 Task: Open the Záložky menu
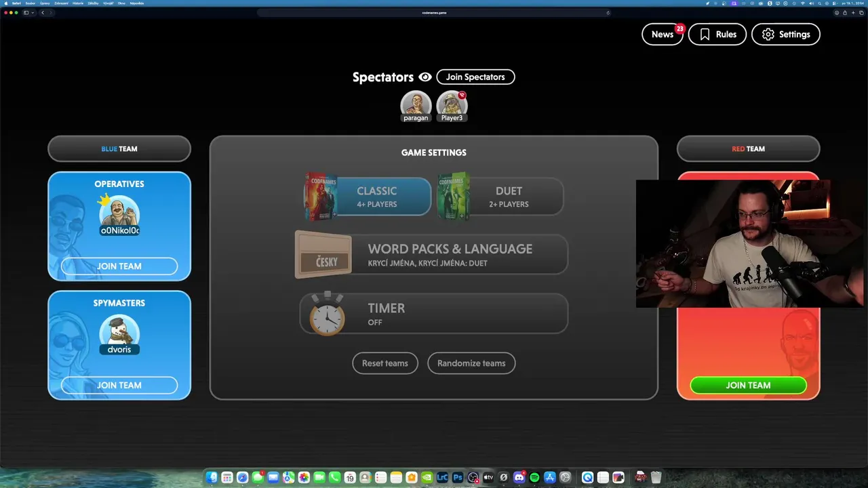pyautogui.click(x=93, y=3)
